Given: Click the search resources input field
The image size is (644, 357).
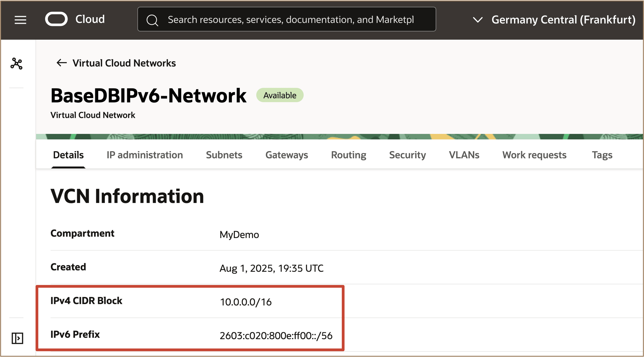Looking at the screenshot, I should [x=291, y=19].
